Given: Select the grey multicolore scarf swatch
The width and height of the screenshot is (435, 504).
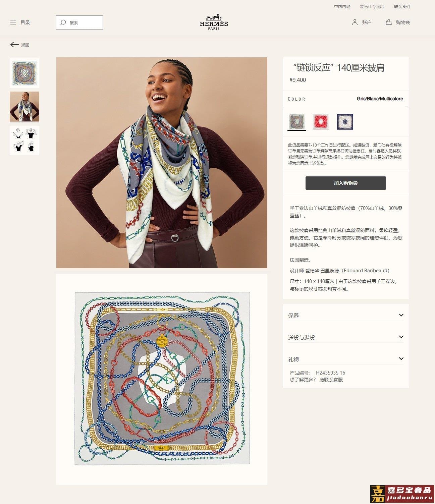Looking at the screenshot, I should tap(297, 121).
